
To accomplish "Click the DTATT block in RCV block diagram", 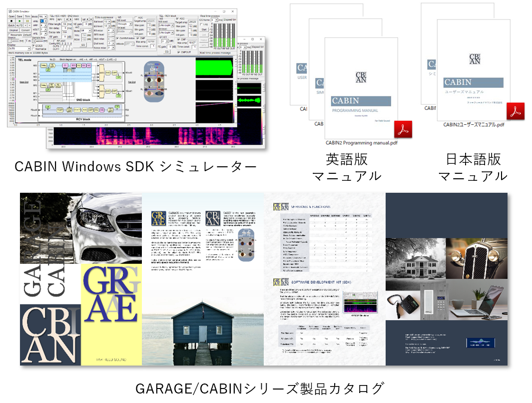I will (x=77, y=110).
